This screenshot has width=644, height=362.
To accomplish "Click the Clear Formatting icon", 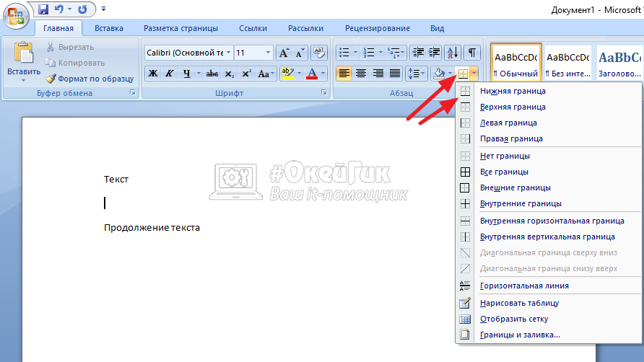I will point(319,53).
